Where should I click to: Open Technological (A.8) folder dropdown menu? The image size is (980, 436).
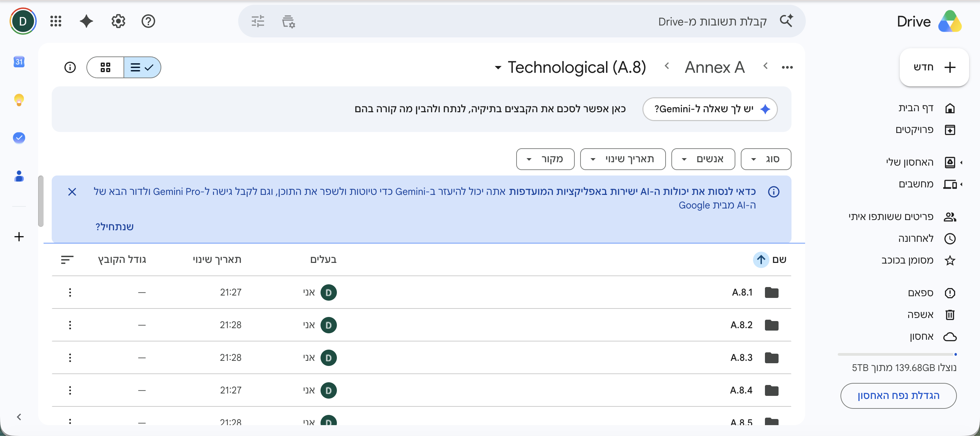498,68
